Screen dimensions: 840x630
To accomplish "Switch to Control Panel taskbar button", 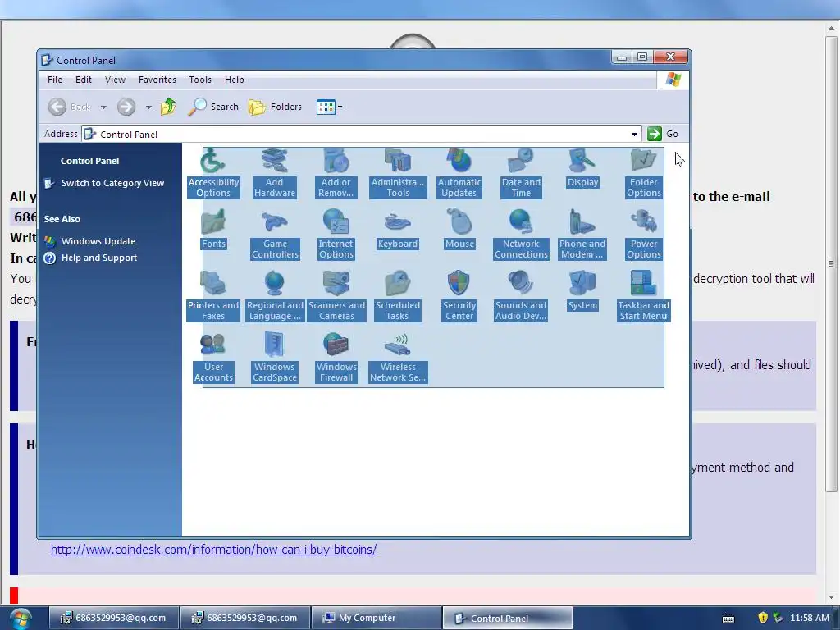I will (x=507, y=619).
